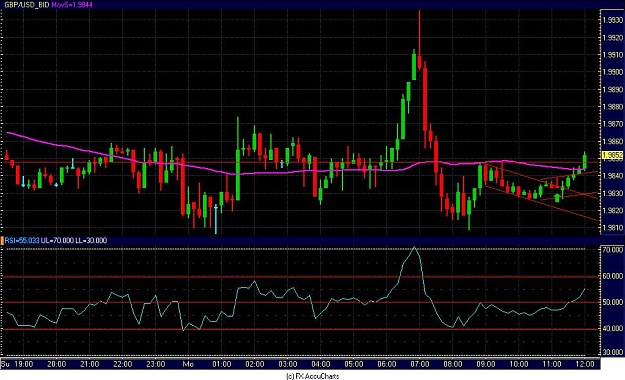Click the 09:00 time axis label
The width and height of the screenshot is (625, 380).
[x=486, y=364]
